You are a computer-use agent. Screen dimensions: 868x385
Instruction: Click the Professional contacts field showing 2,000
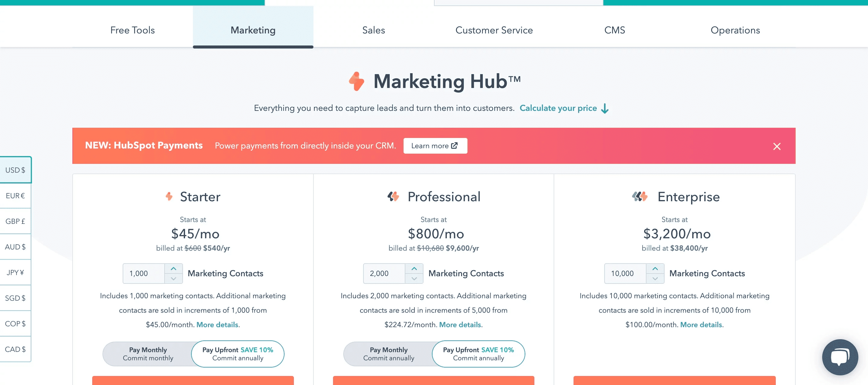384,274
